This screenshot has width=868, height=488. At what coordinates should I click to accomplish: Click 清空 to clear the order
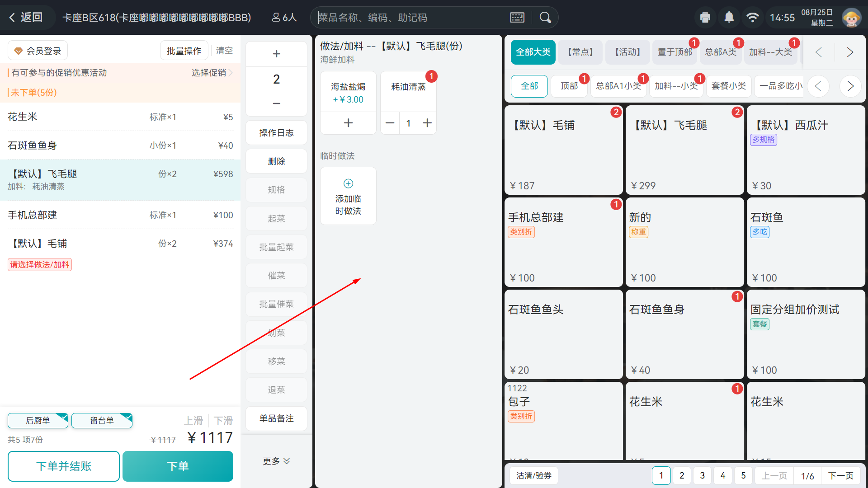click(224, 51)
